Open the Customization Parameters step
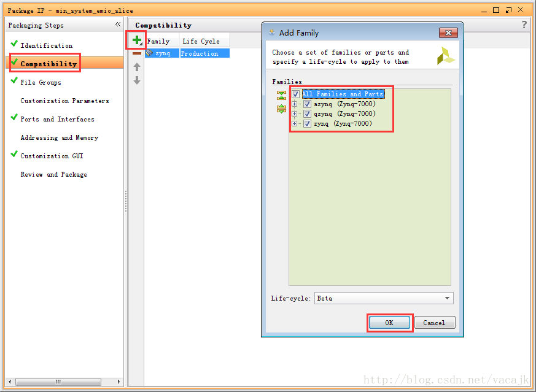 coord(64,101)
